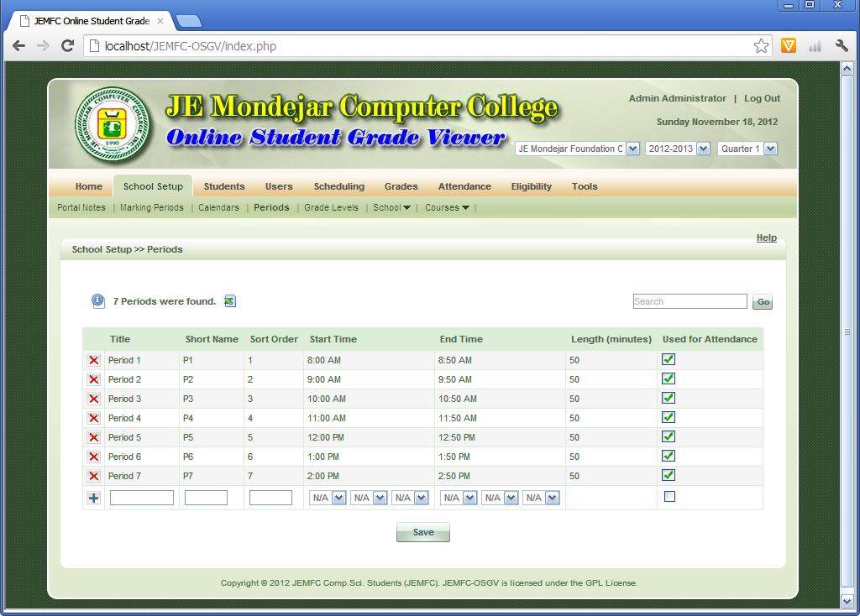Viewport: 860px width, 616px height.
Task: Open the Scheduling tab
Action: pos(339,186)
